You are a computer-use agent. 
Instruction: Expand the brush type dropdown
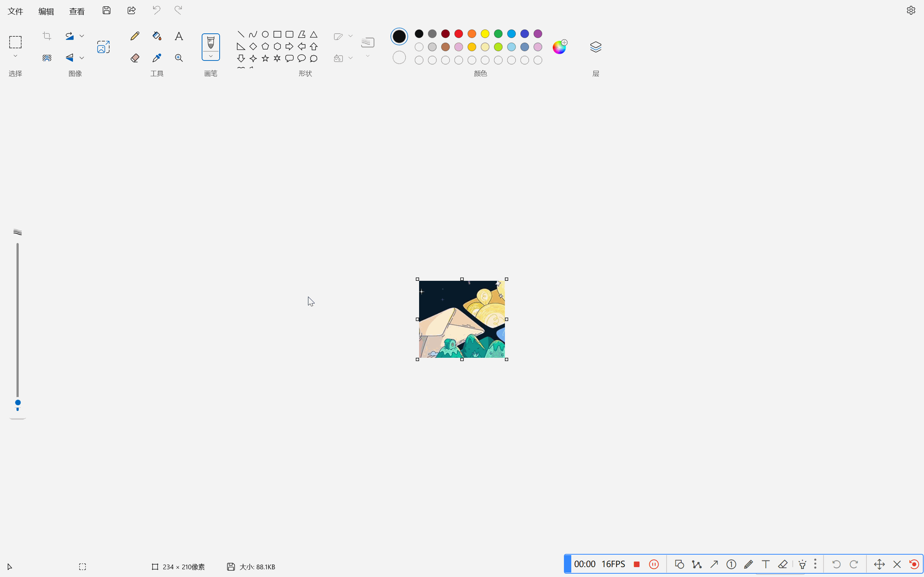click(211, 56)
